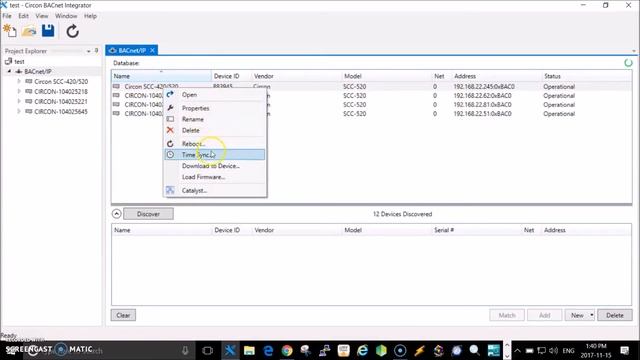The image size is (640, 360).
Task: Open the View menu
Action: pyautogui.click(x=42, y=16)
